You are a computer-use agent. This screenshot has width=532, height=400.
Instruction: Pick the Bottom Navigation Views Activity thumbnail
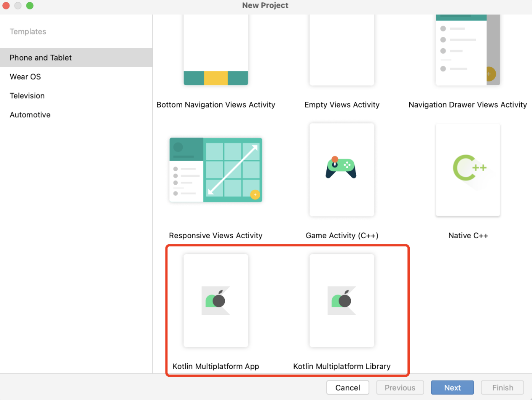tap(216, 50)
